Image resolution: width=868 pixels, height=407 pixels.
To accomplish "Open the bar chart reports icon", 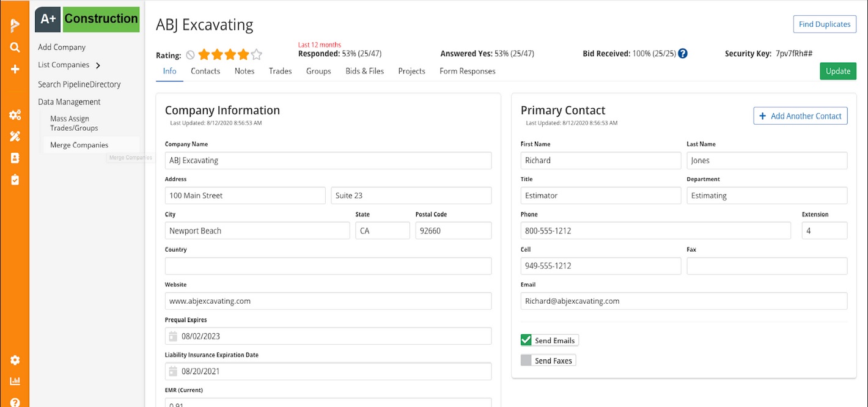I will coord(15,381).
